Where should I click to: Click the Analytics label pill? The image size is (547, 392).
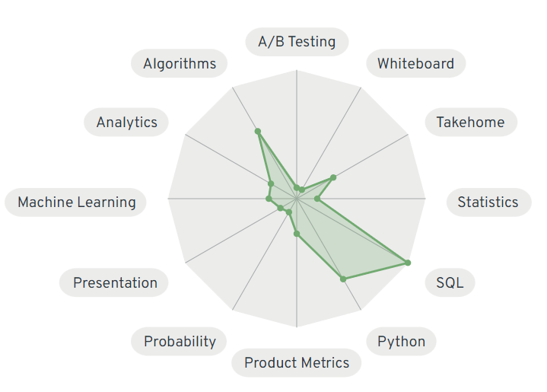point(126,122)
